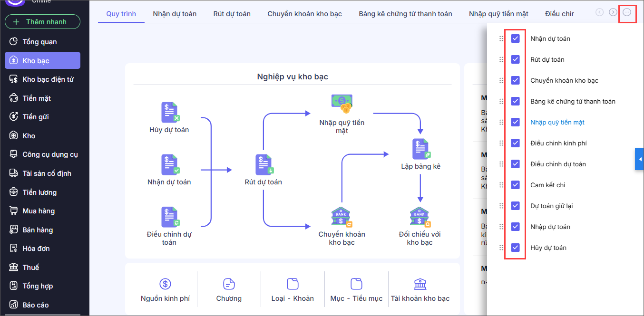Screen dimensions: 644x316
Task: Switch to the Rút dự toán tab
Action: click(232, 14)
